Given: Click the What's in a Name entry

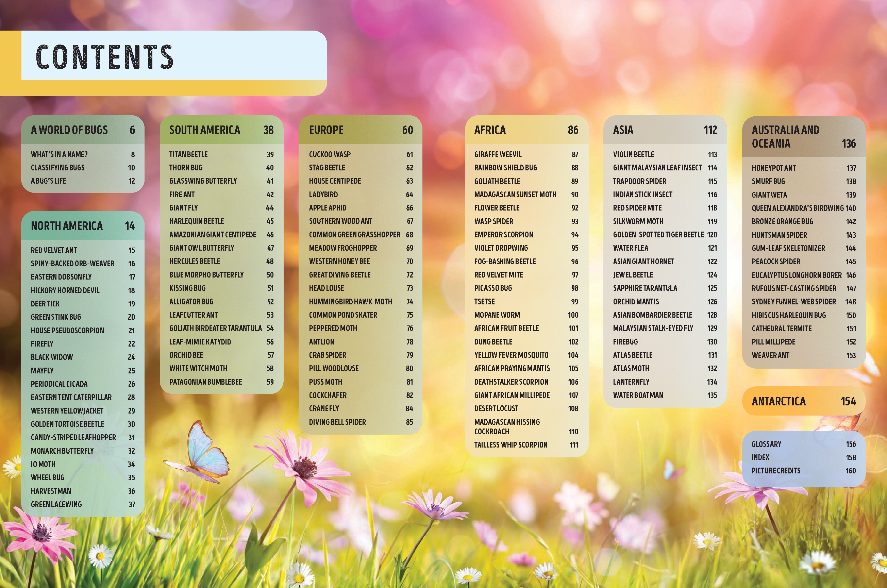Looking at the screenshot, I should (x=59, y=154).
